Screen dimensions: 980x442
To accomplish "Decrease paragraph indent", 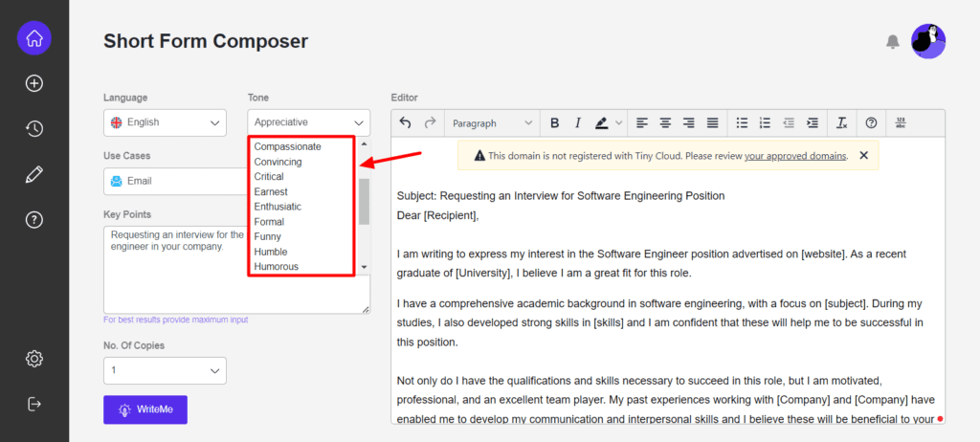I will (x=789, y=123).
